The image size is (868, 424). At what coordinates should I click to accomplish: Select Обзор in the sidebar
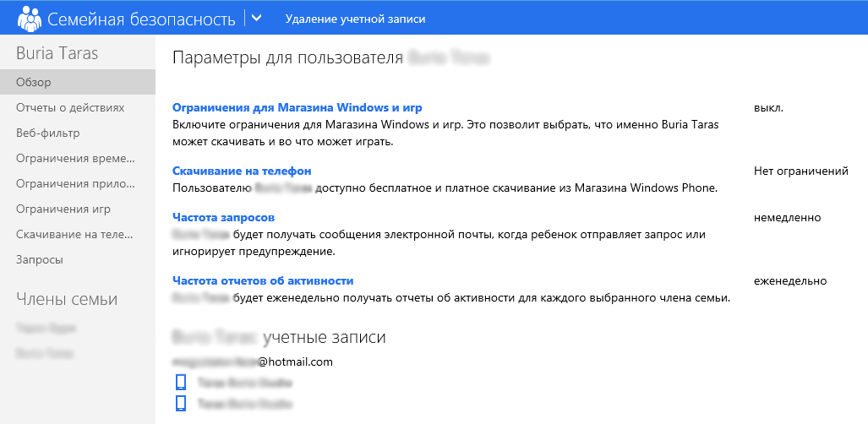pos(78,83)
